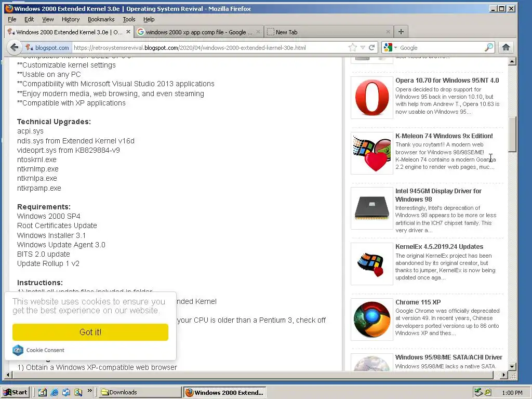Launch Outlook Express quick launch icon
The height and width of the screenshot is (399, 532).
click(x=66, y=392)
